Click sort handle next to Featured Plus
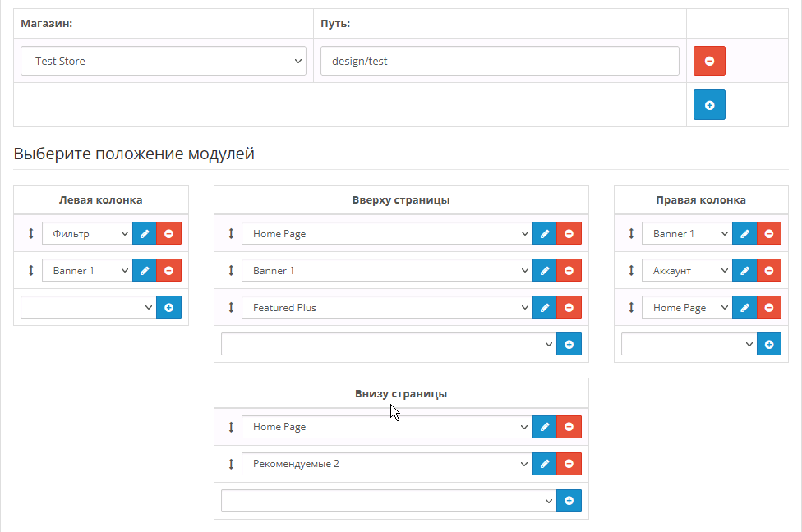Screen dimensions: 802x532 231,308
